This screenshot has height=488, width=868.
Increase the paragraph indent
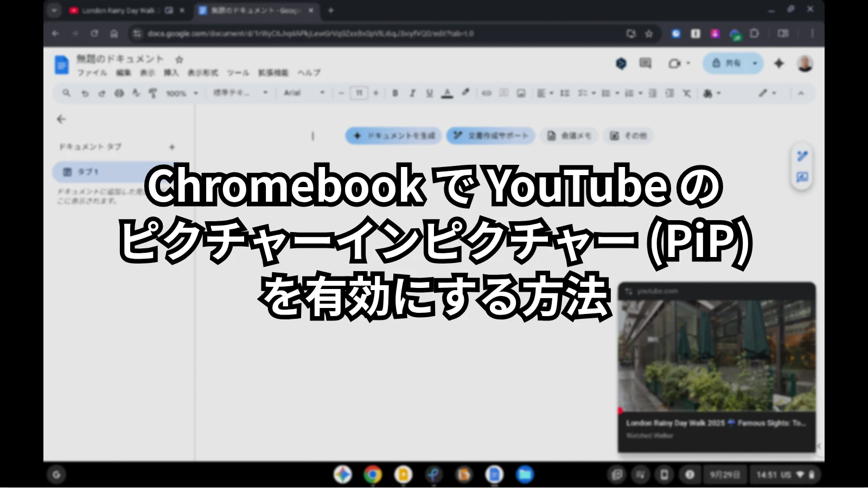click(670, 93)
